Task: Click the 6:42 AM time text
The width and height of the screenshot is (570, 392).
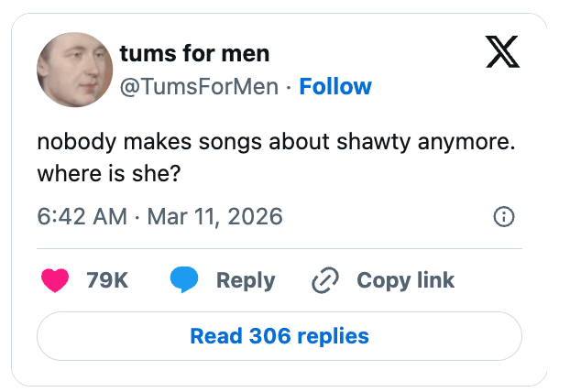Action: click(x=82, y=217)
